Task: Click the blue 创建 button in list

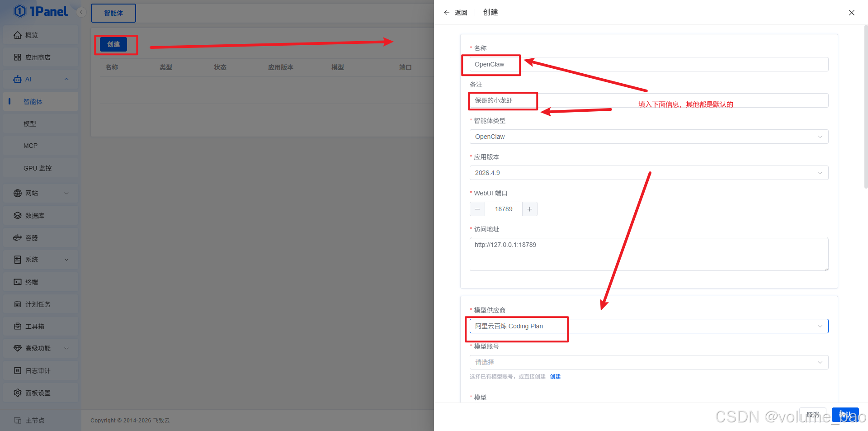Action: pyautogui.click(x=113, y=44)
